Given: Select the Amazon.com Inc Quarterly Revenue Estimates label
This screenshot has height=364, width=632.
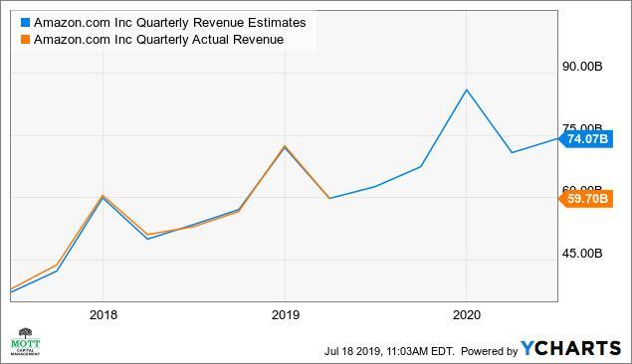Looking at the screenshot, I should pyautogui.click(x=169, y=23).
